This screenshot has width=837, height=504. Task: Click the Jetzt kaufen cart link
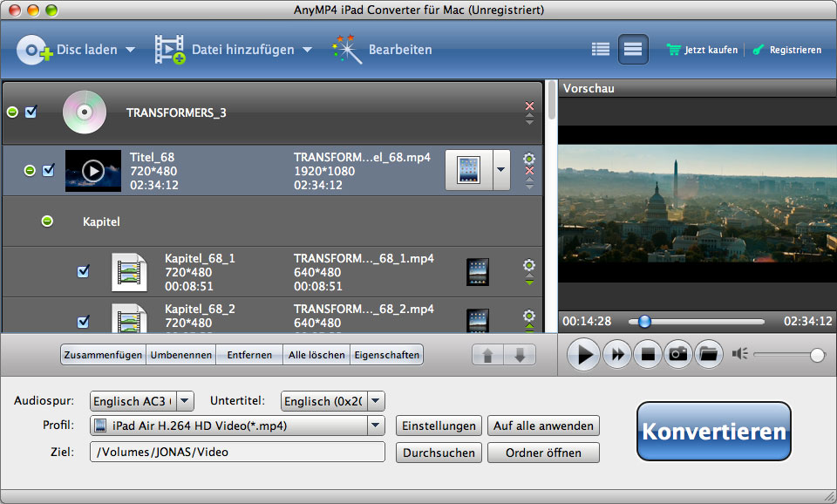click(702, 50)
